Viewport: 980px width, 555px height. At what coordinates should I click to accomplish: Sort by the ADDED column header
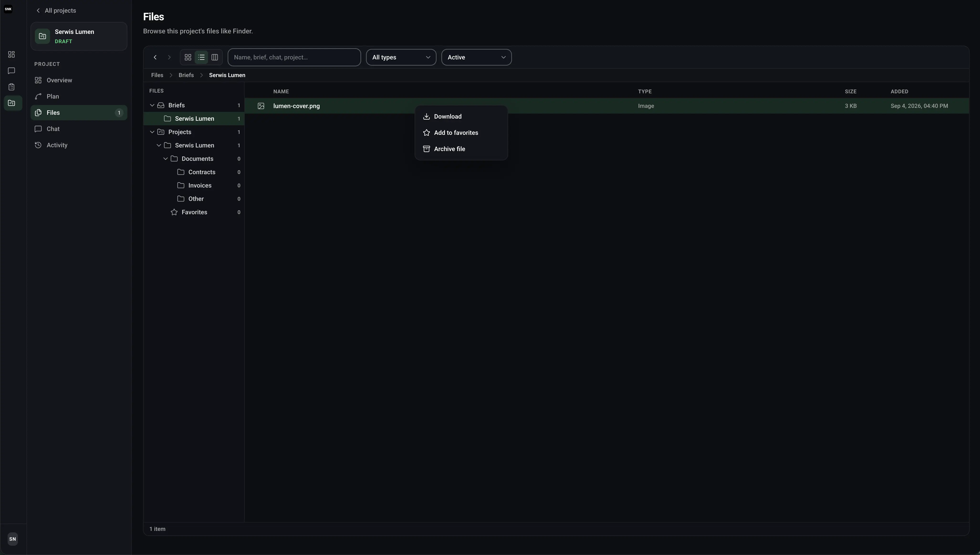click(899, 91)
